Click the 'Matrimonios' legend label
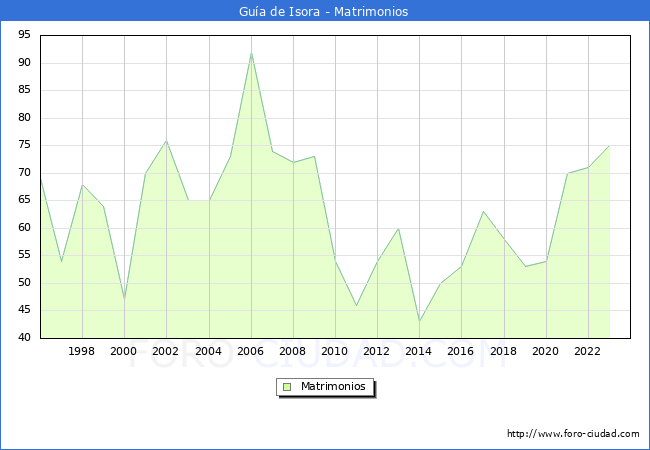The height and width of the screenshot is (450, 650). coord(333,387)
